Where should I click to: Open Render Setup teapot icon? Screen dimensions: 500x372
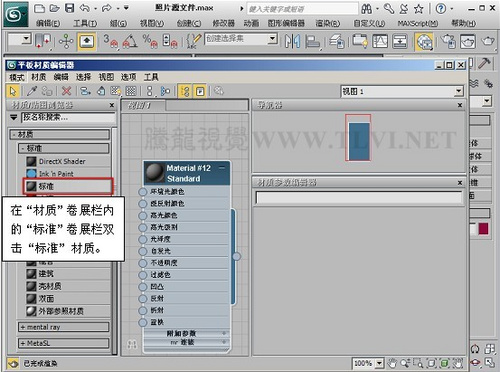point(448,42)
